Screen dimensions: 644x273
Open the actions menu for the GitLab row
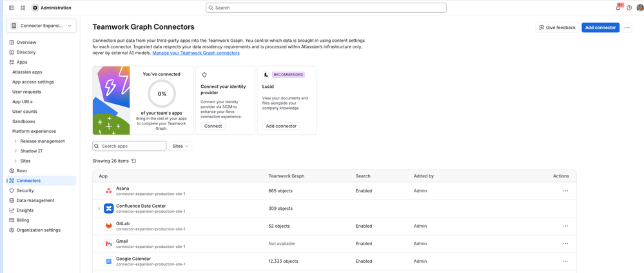[x=565, y=226]
